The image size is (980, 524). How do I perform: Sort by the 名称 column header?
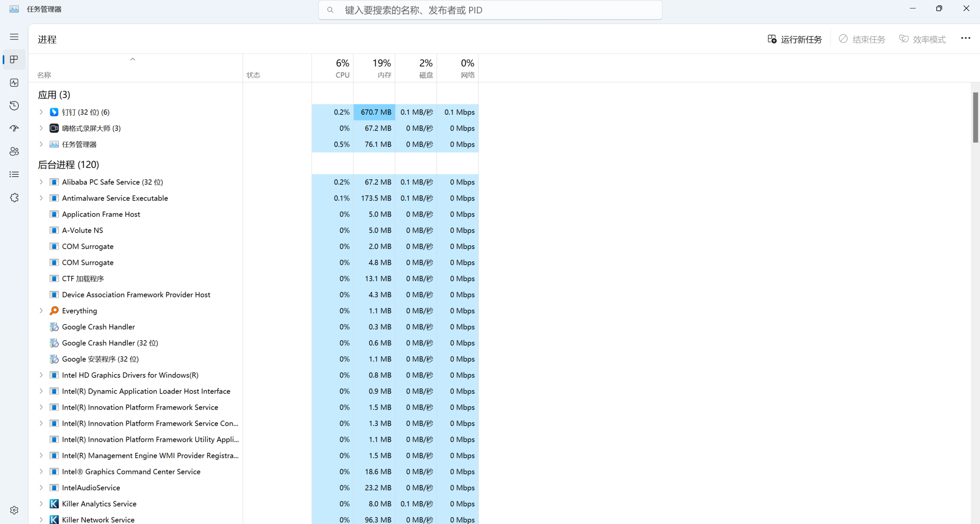[136, 68]
